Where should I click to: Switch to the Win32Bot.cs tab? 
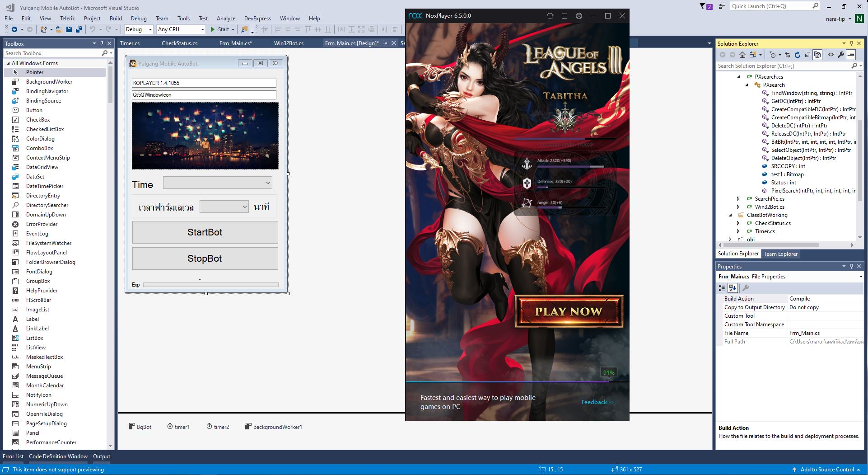(x=289, y=43)
